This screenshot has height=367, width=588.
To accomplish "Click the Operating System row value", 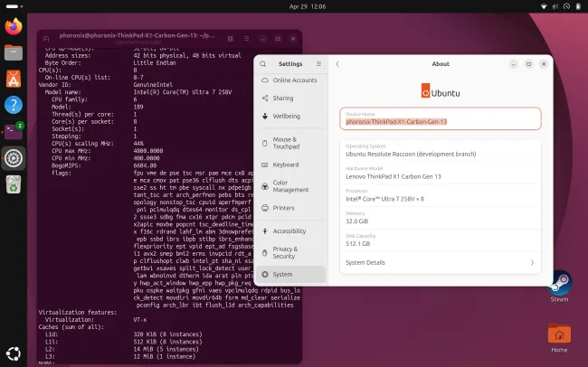I will (x=411, y=154).
